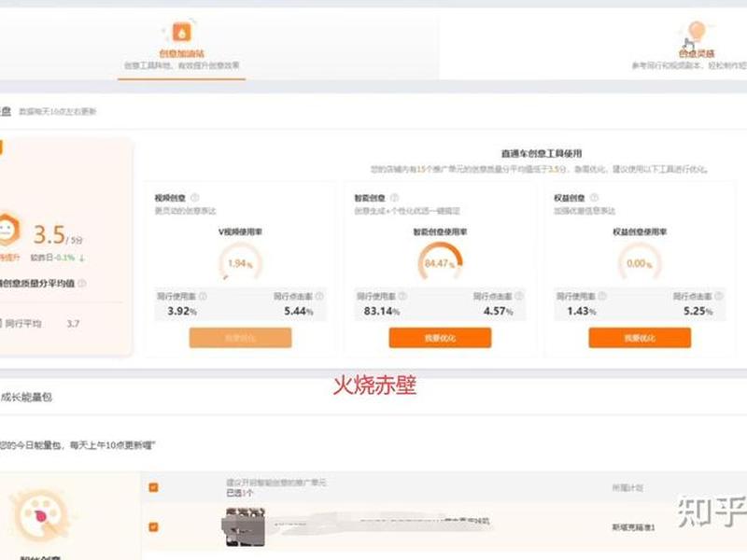
Task: Click the 4.57% 同行点击率 value
Action: coord(499,312)
